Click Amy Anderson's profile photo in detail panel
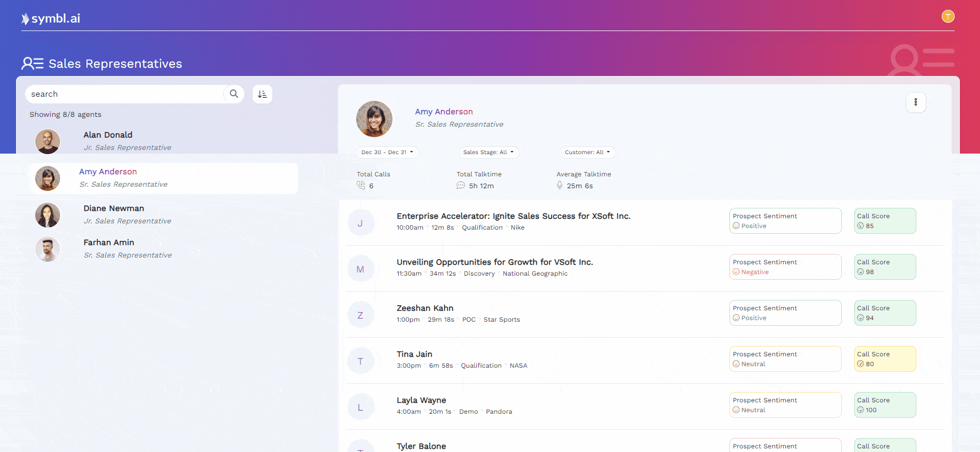Image resolution: width=980 pixels, height=452 pixels. pos(374,119)
